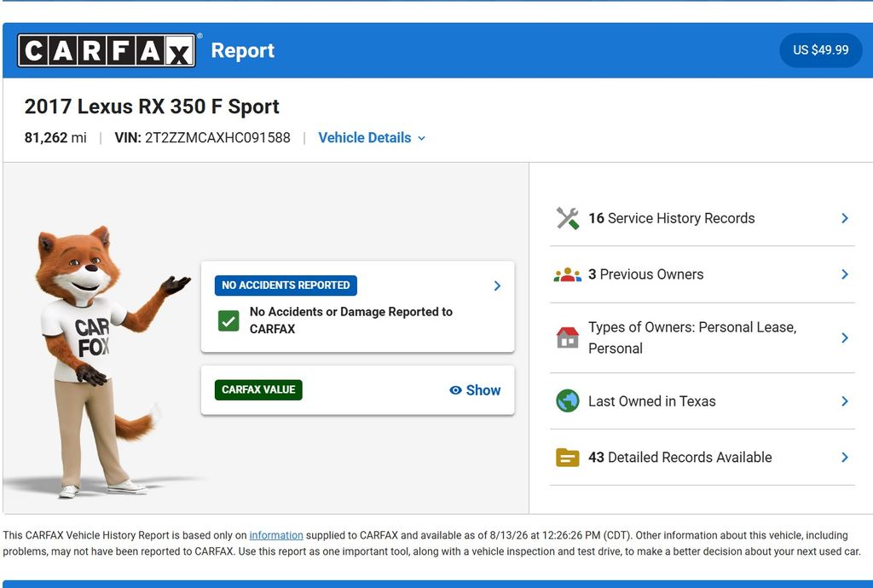Viewport: 873px width, 588px height.
Task: Click the US $49.99 price button
Action: [x=821, y=50]
